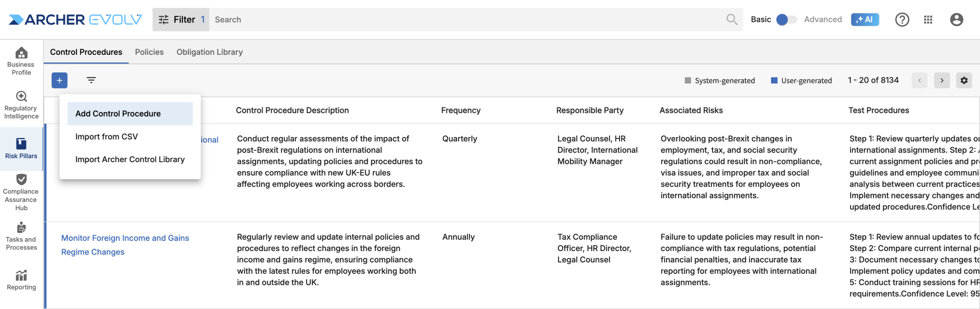Switch to the Obligation Library tab
Screen dimensions: 980x309
click(x=209, y=52)
